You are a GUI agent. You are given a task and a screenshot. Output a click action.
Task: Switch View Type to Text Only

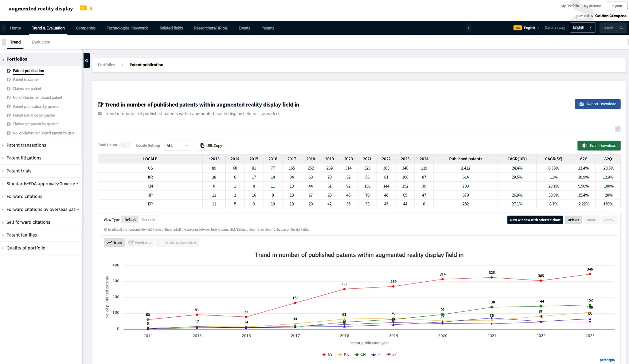click(148, 220)
